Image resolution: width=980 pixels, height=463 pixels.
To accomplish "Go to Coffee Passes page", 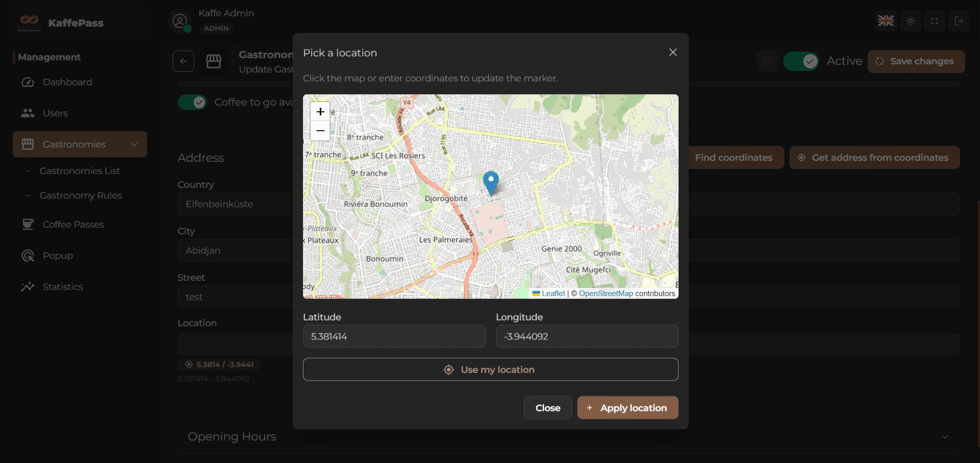I will click(73, 225).
